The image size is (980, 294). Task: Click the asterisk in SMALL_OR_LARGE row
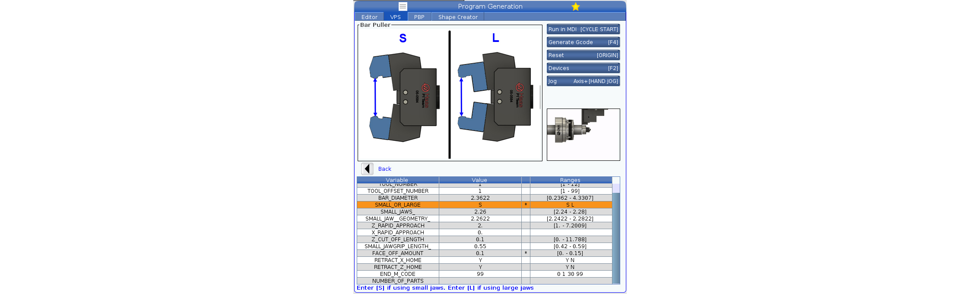[526, 205]
